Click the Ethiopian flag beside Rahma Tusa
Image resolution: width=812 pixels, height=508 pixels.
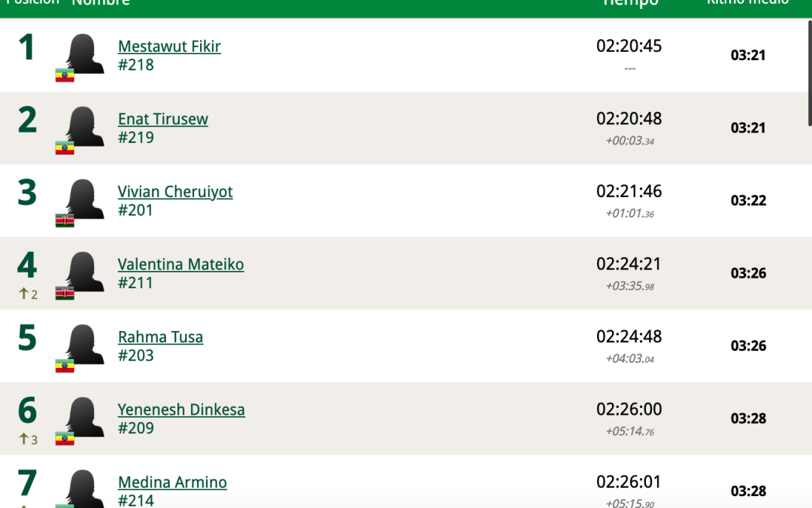(65, 366)
